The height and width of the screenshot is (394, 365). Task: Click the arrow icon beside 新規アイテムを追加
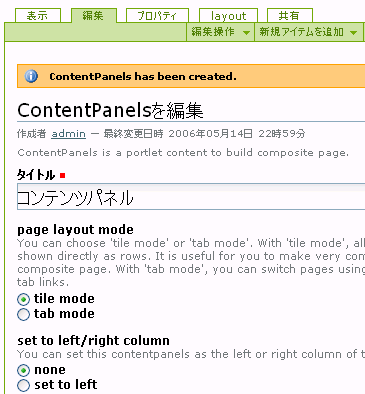[x=354, y=33]
